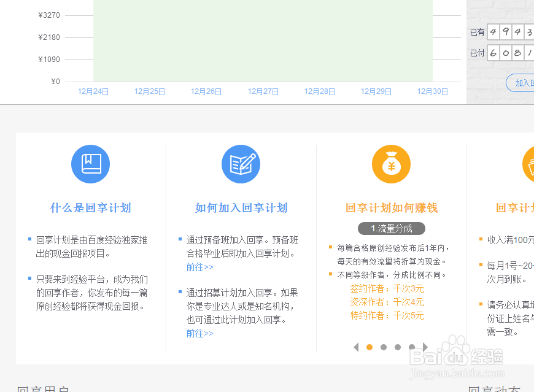Click the 12月28日 label on the chart axis
Viewport: 534px width, 392px height.
319,91
